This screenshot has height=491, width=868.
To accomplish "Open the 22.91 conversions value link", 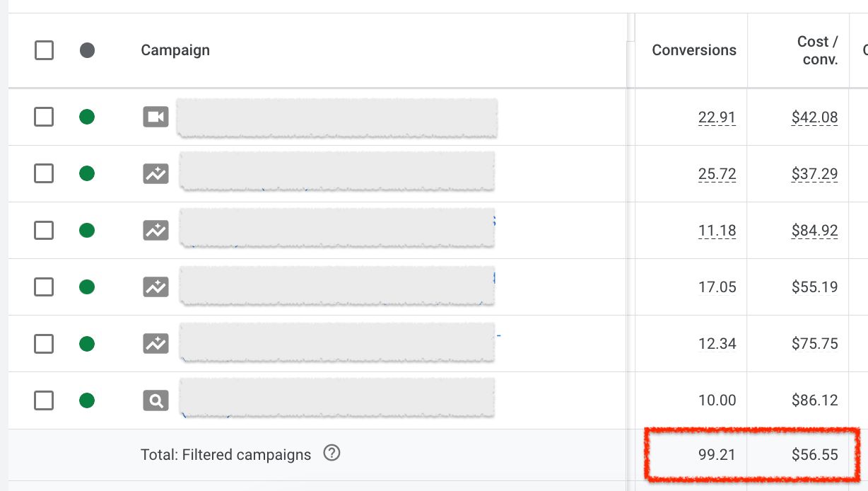I will 717,117.
